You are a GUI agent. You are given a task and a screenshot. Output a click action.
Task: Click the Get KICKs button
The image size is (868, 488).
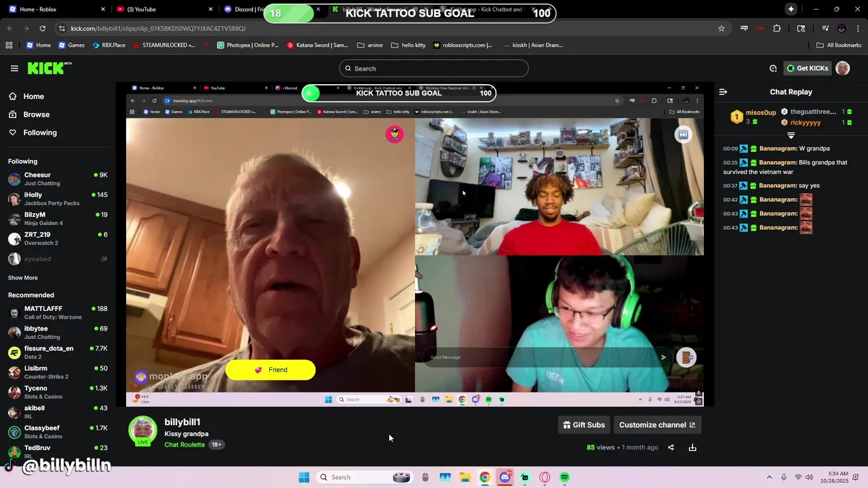click(807, 68)
